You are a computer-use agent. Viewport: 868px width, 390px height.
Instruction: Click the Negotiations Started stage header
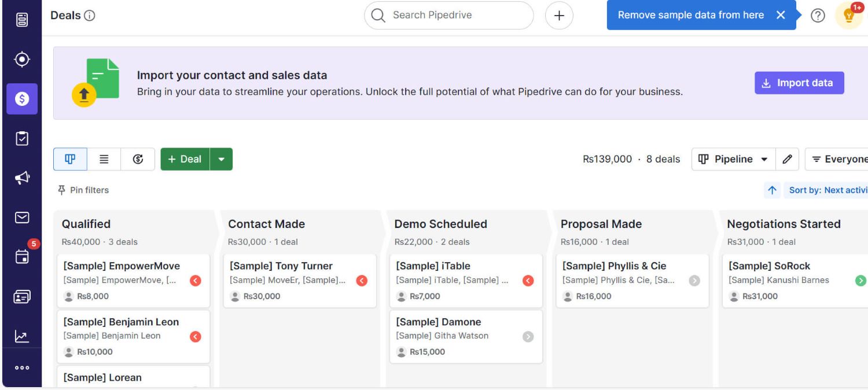click(784, 224)
